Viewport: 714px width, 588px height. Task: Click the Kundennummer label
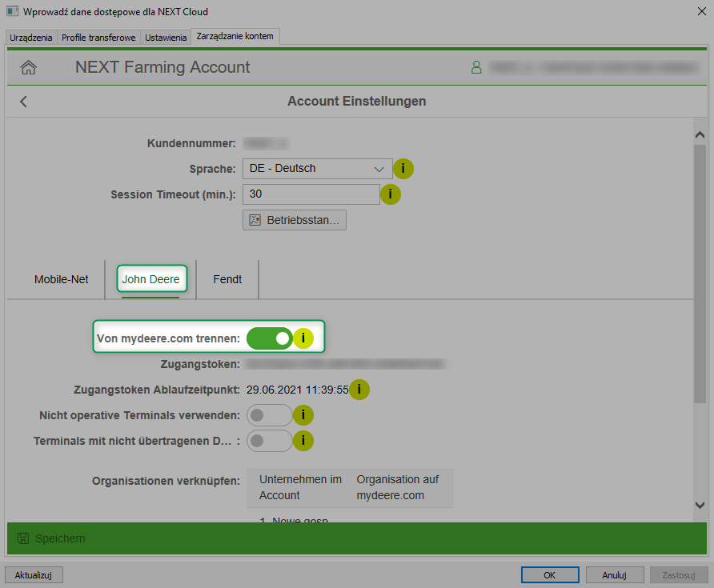[x=191, y=143]
